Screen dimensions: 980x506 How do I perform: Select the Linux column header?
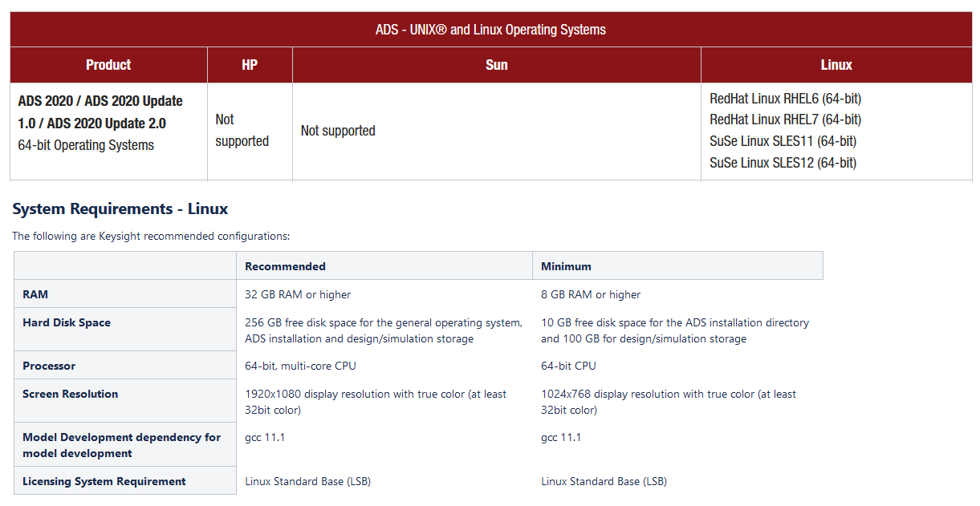point(836,65)
